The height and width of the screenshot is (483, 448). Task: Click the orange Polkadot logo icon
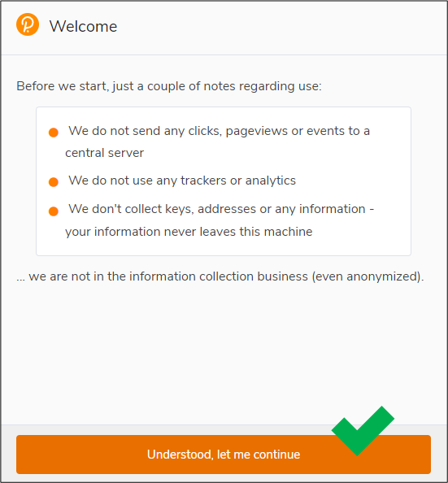(x=28, y=24)
